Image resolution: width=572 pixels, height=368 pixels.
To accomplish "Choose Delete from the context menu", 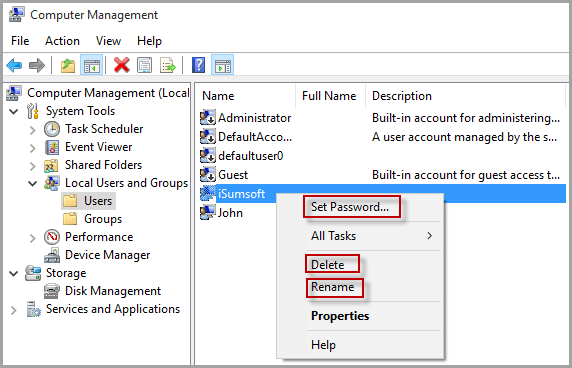I will [327, 264].
